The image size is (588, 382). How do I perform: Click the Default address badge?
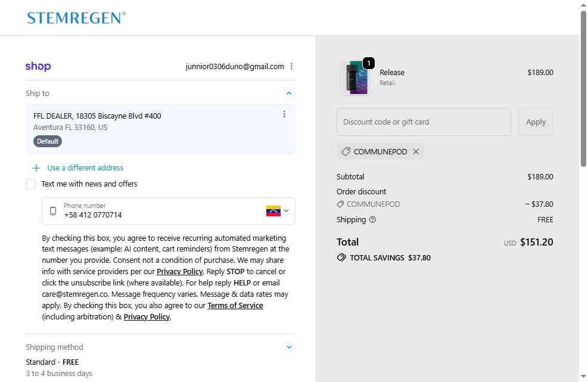click(x=48, y=141)
